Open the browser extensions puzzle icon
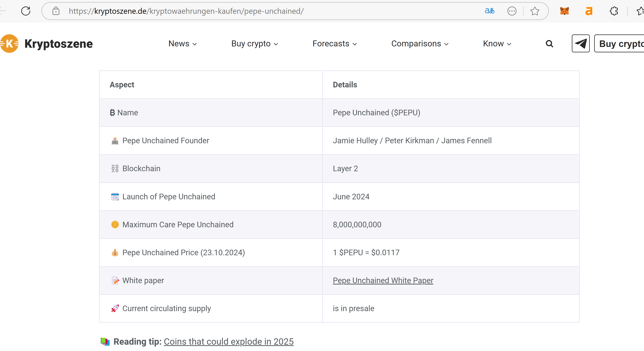 tap(614, 11)
